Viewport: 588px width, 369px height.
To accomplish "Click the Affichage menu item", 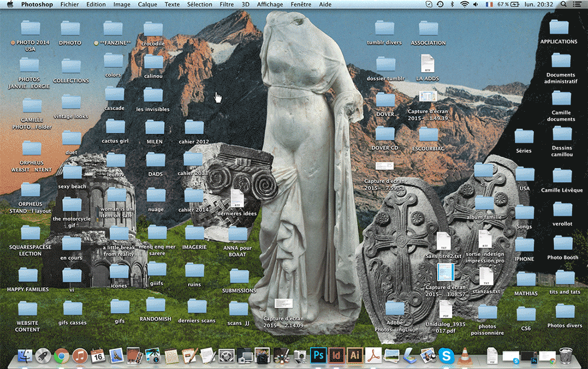I will point(270,4).
